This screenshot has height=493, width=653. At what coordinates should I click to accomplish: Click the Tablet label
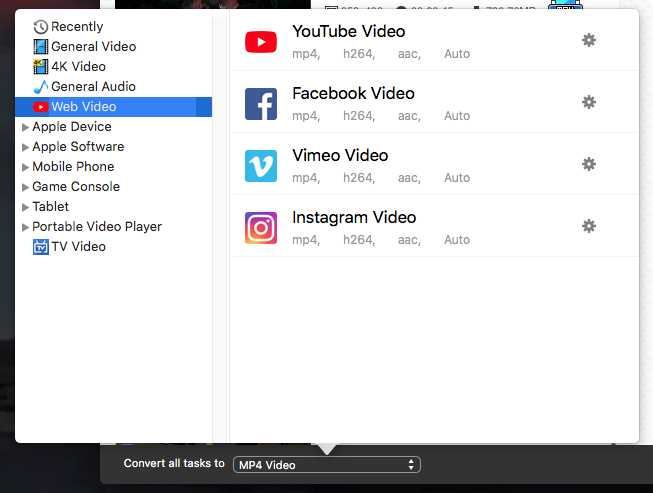click(x=50, y=207)
